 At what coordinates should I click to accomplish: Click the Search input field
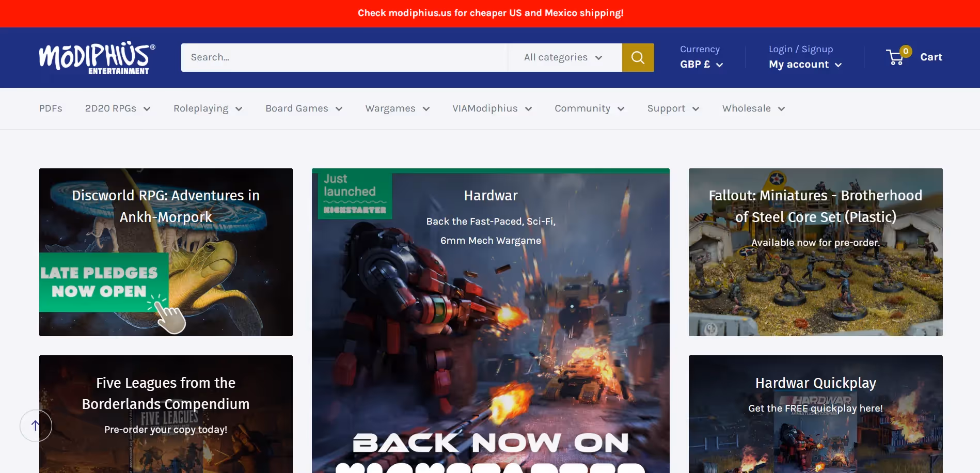coord(344,57)
